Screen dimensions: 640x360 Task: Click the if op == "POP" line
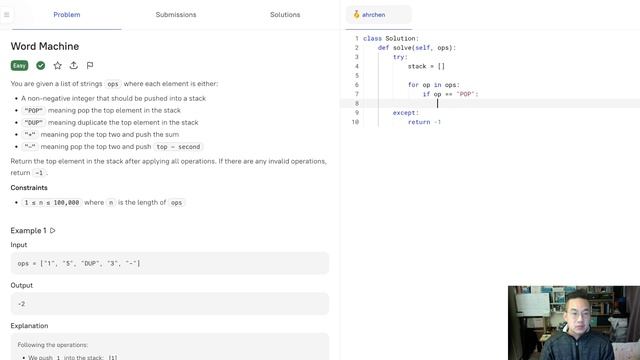[450, 94]
